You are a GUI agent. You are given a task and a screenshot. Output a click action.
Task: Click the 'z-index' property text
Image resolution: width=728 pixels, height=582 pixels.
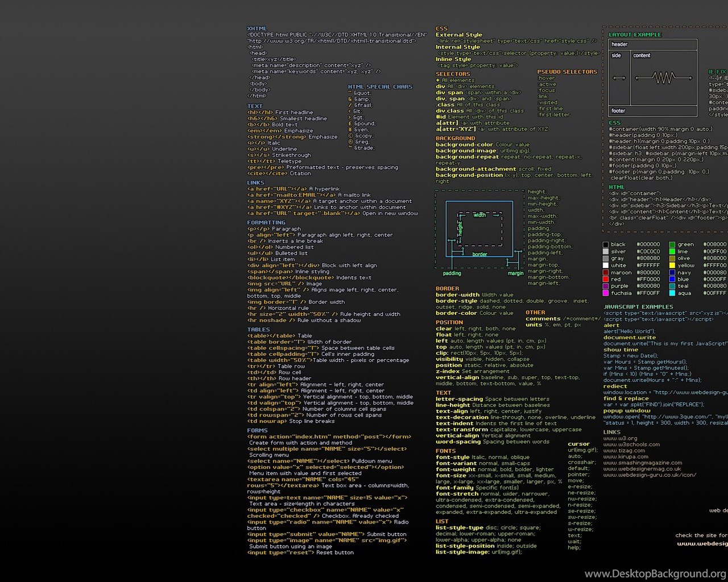pos(448,372)
